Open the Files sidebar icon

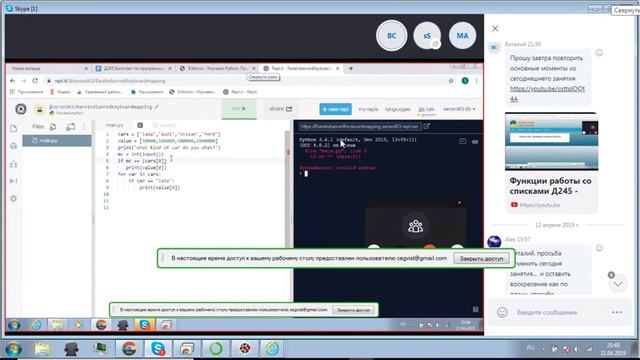pos(13,129)
